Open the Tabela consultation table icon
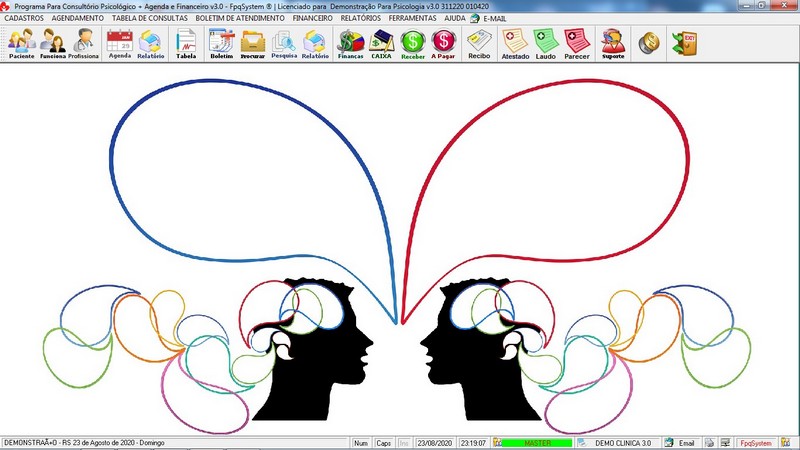Screen dimensions: 800x450 pyautogui.click(x=186, y=44)
